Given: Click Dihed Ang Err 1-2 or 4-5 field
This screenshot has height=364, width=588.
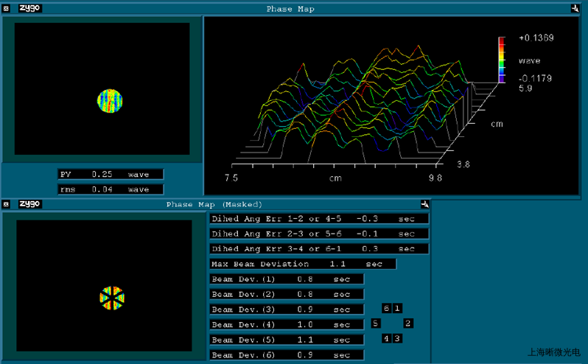Looking at the screenshot, I should tap(319, 219).
